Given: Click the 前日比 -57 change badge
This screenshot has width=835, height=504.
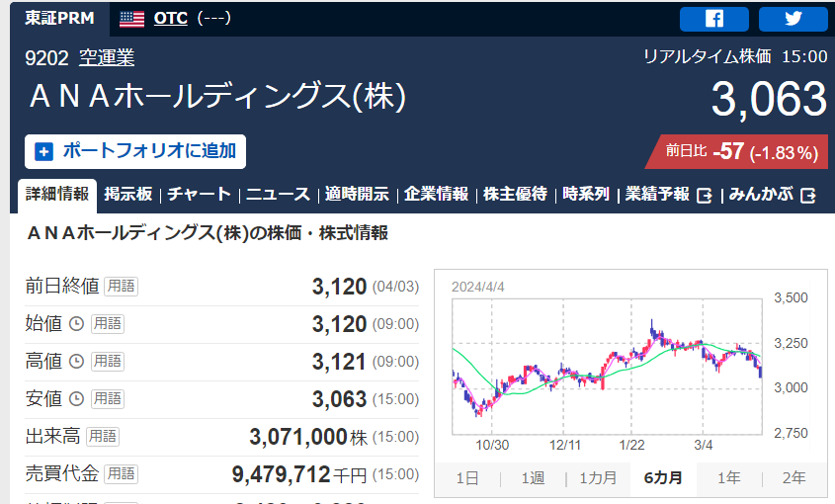Looking at the screenshot, I should (736, 152).
